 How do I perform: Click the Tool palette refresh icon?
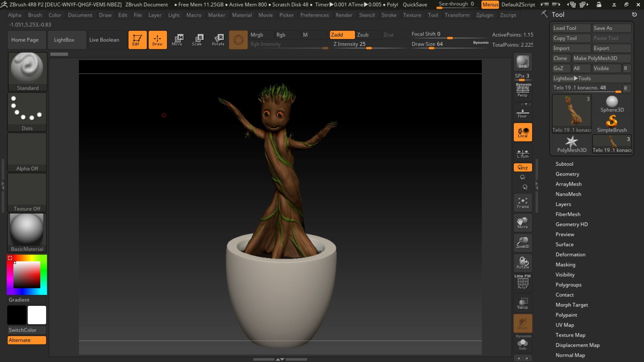pyautogui.click(x=634, y=14)
